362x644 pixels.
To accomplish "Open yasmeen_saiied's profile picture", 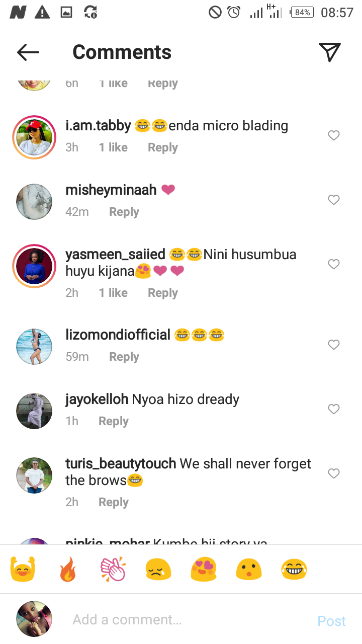I will pos(34,266).
